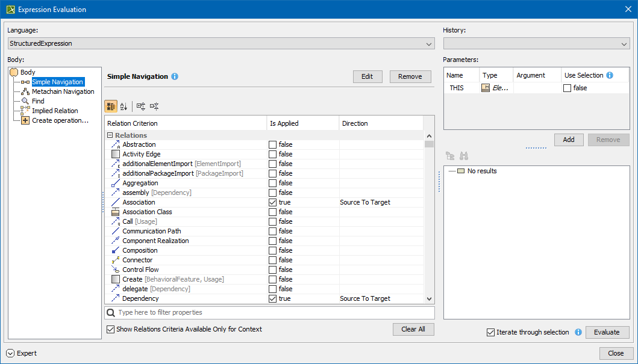This screenshot has height=364, width=638.
Task: Click the collapse all icon
Action: [154, 106]
